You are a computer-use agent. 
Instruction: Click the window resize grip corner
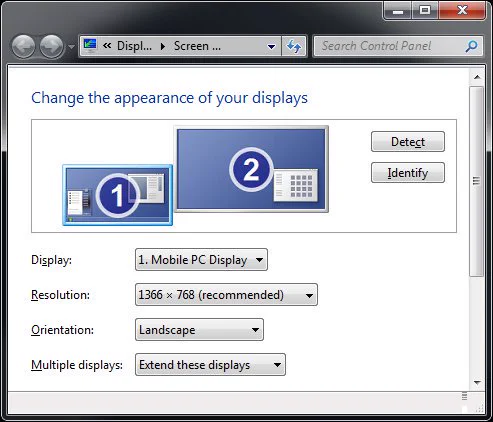pyautogui.click(x=479, y=408)
